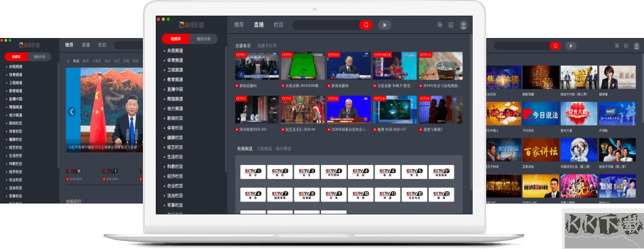The image size is (644, 249).
Task: Select the CCTV-5 体育 channel logo
Action: tap(414, 172)
